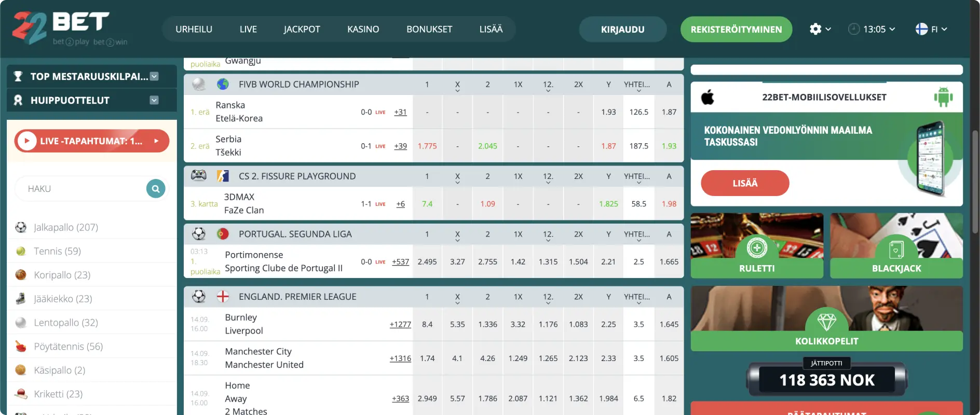Open +6 markets for 3DMAX vs FaZe Clan
980x415 pixels.
coord(400,204)
